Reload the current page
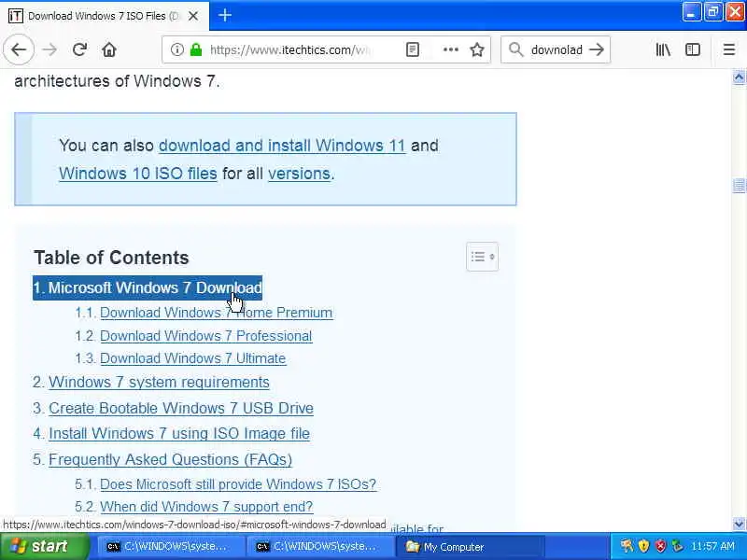 pos(79,49)
